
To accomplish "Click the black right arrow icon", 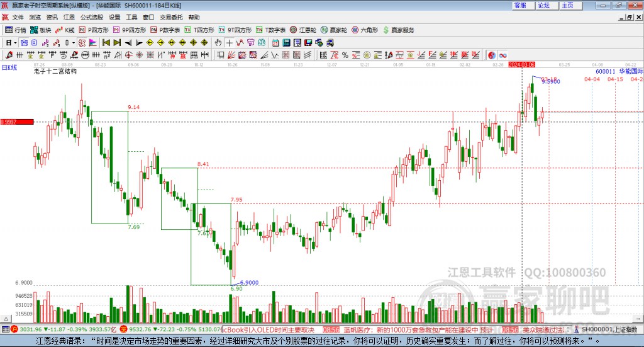I will click(x=139, y=43).
